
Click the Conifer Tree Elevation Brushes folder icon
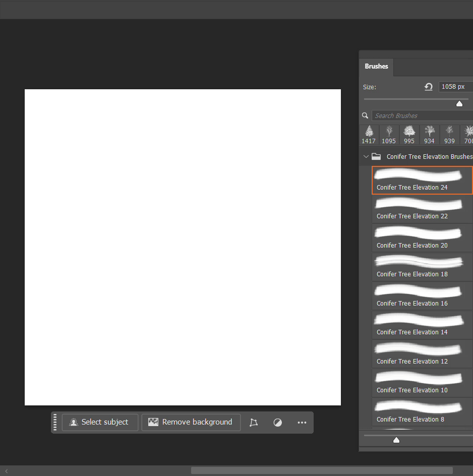click(x=376, y=157)
